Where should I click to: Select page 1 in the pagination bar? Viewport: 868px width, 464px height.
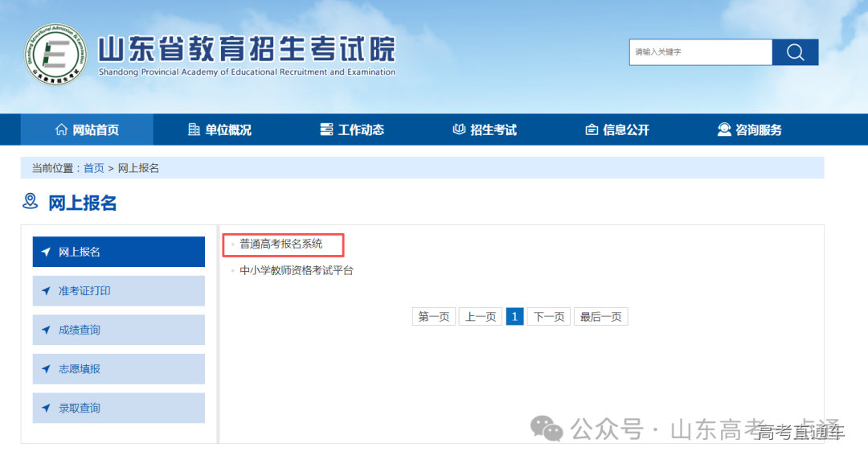514,316
